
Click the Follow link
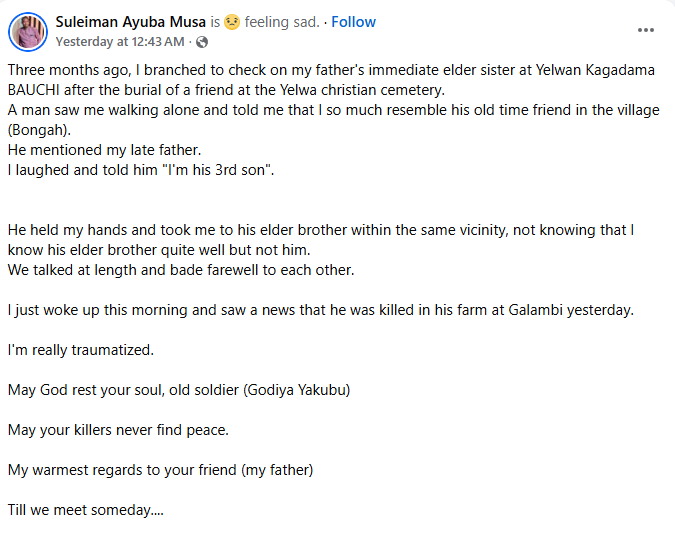coord(354,22)
